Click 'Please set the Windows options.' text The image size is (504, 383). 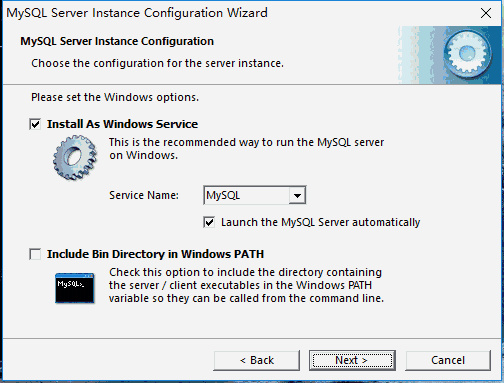(115, 97)
